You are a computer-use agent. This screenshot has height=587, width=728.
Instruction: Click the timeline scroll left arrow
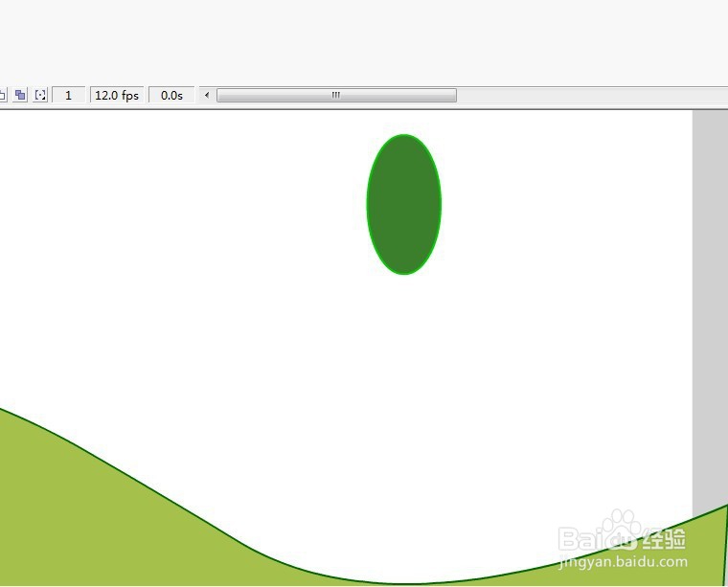207,95
